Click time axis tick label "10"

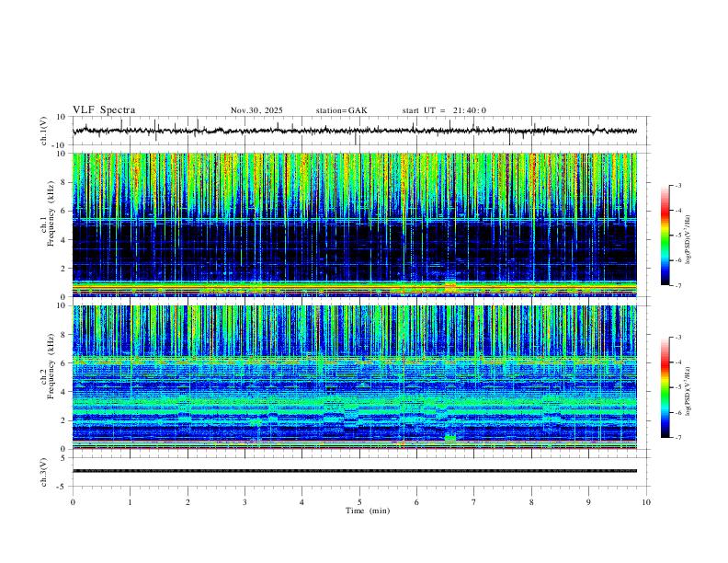click(x=646, y=502)
